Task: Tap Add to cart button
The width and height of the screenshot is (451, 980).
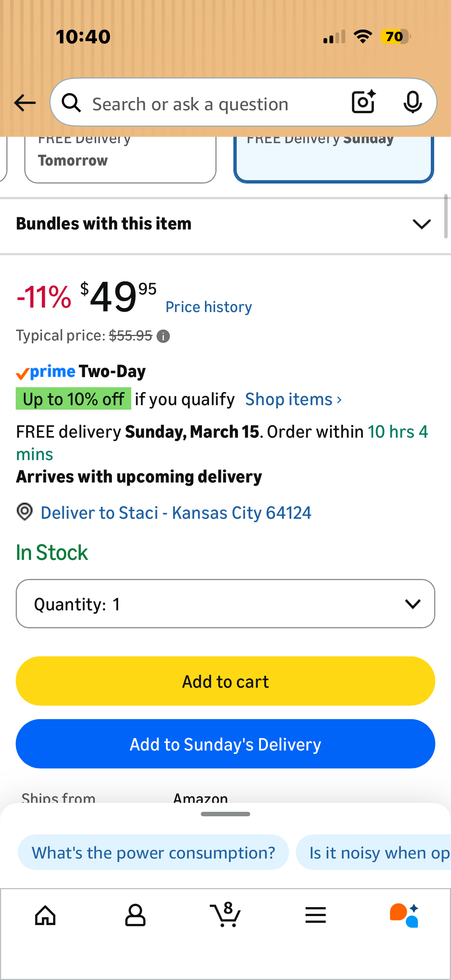Action: (225, 681)
